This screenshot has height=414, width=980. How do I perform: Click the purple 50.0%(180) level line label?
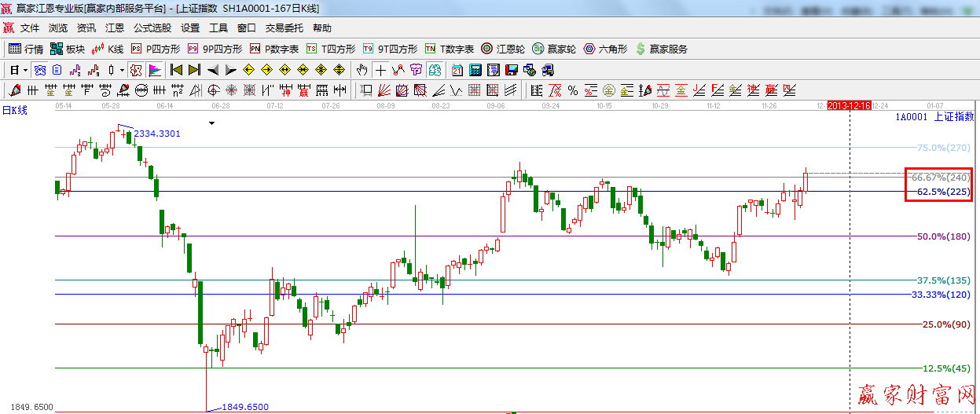click(943, 236)
